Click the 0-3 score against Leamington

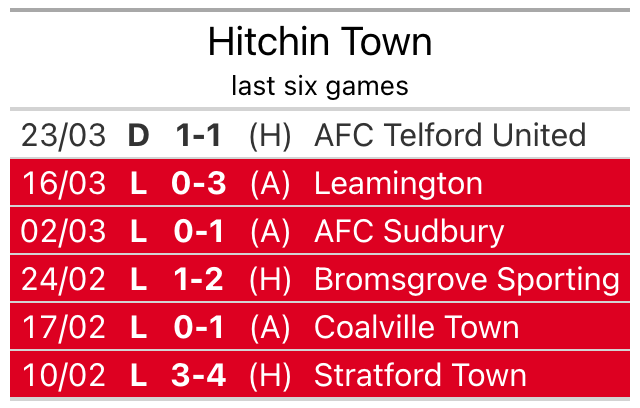point(199,183)
